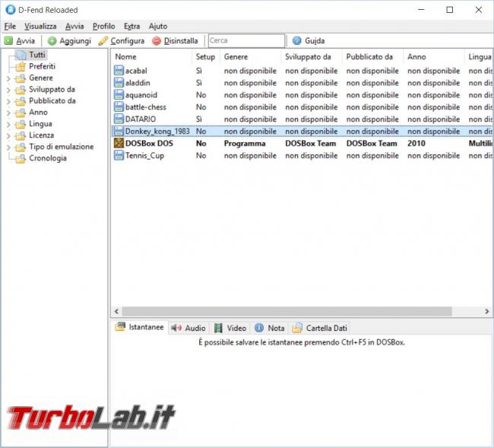Click the red Disinstalla icon
Screen dimensions: 494x448
coord(157,41)
